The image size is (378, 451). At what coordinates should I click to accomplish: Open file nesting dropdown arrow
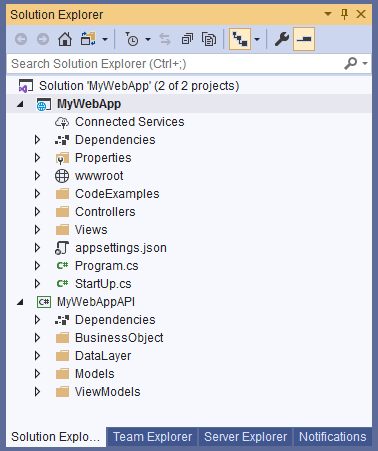257,39
